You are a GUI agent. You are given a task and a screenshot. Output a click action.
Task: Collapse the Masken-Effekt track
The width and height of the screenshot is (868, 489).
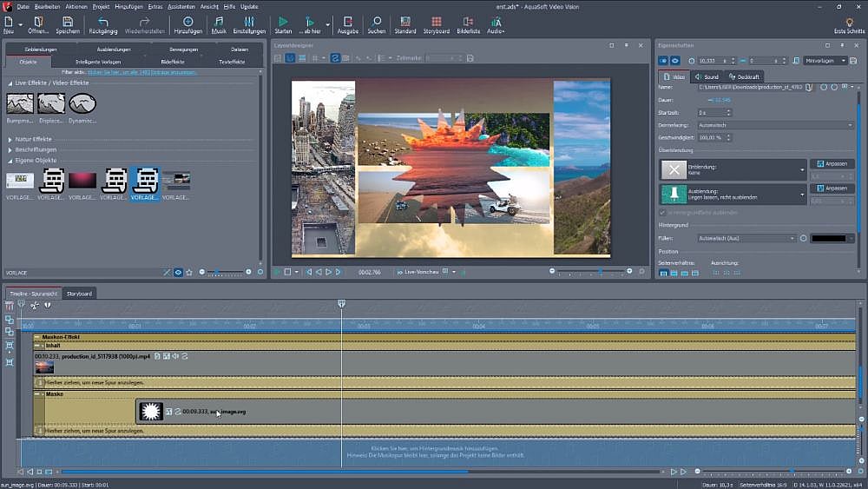(x=37, y=337)
